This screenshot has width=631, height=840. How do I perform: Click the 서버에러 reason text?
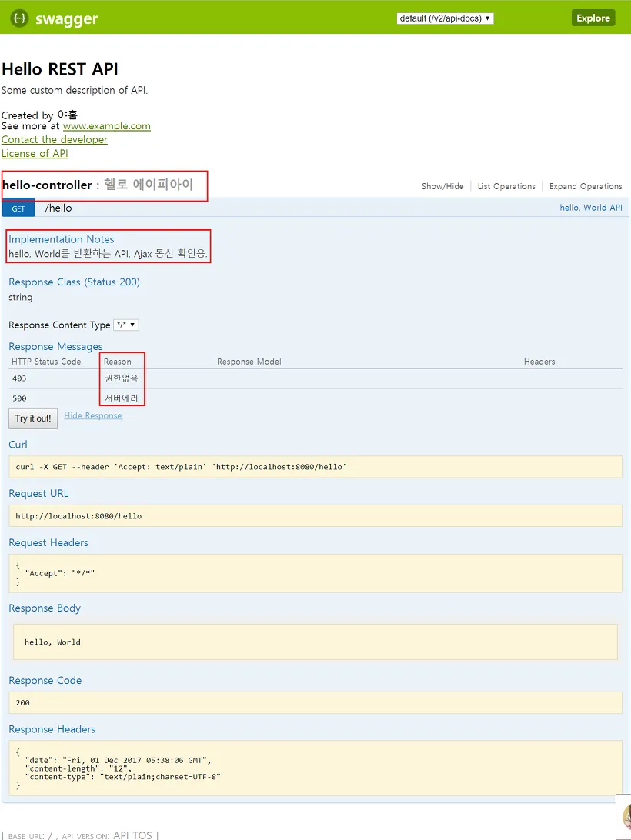[121, 398]
